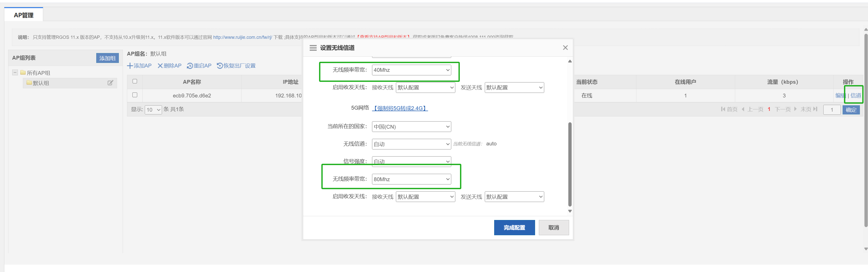This screenshot has width=868, height=272.
Task: Check the ecb9.705e.d6e2 row checkbox
Action: [135, 95]
